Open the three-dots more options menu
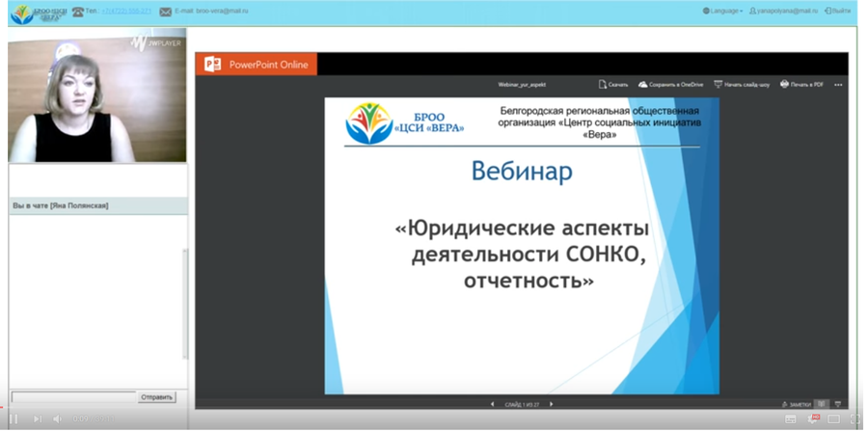 click(838, 85)
